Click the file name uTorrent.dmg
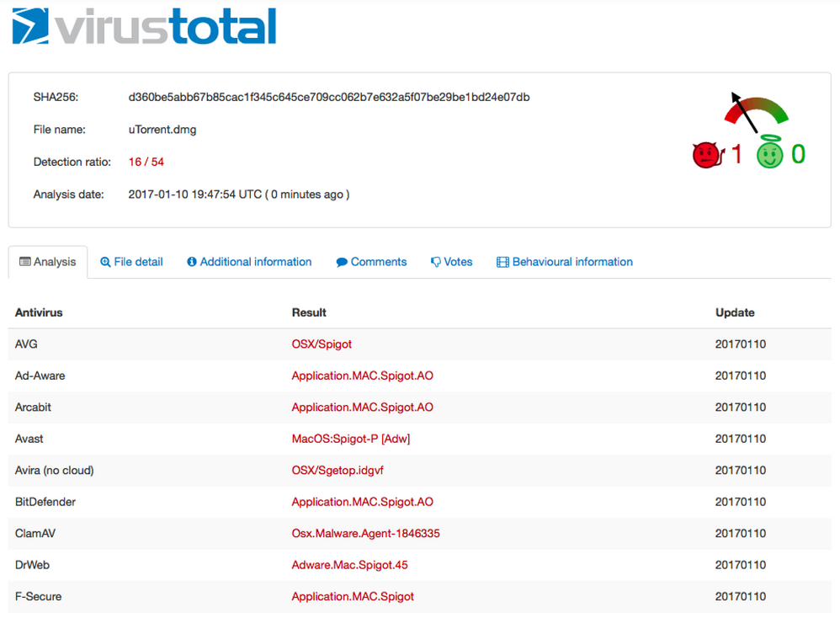840x618 pixels. click(162, 130)
